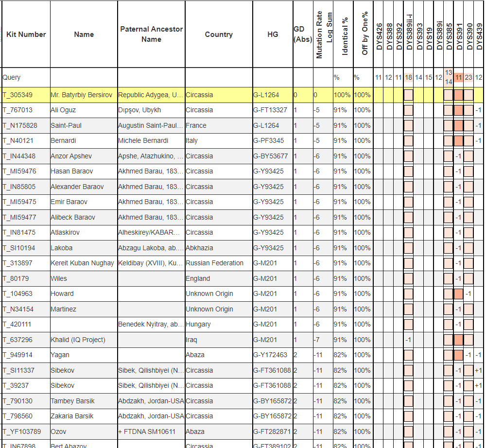Select the Paternal Ancestor Name header

pyautogui.click(x=151, y=34)
